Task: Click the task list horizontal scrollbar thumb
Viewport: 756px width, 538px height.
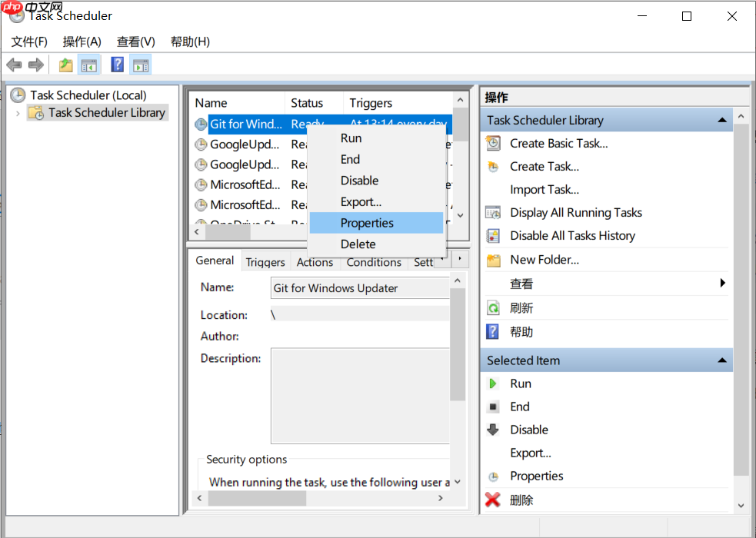Action: click(228, 231)
